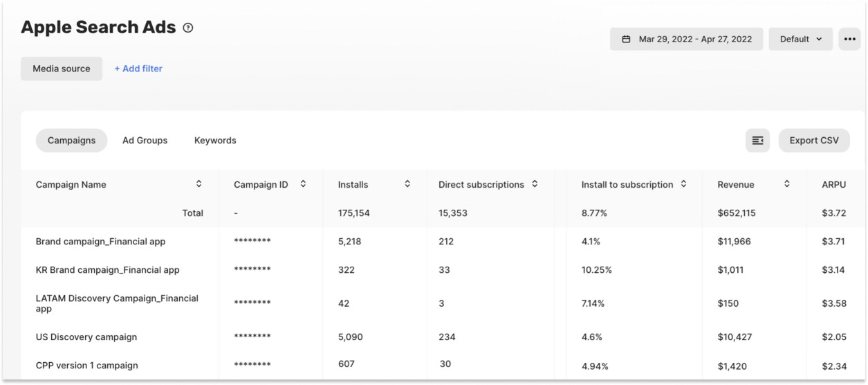Viewport: 868px width, 385px height.
Task: Sort by Install to subscription arrows
Action: (683, 184)
